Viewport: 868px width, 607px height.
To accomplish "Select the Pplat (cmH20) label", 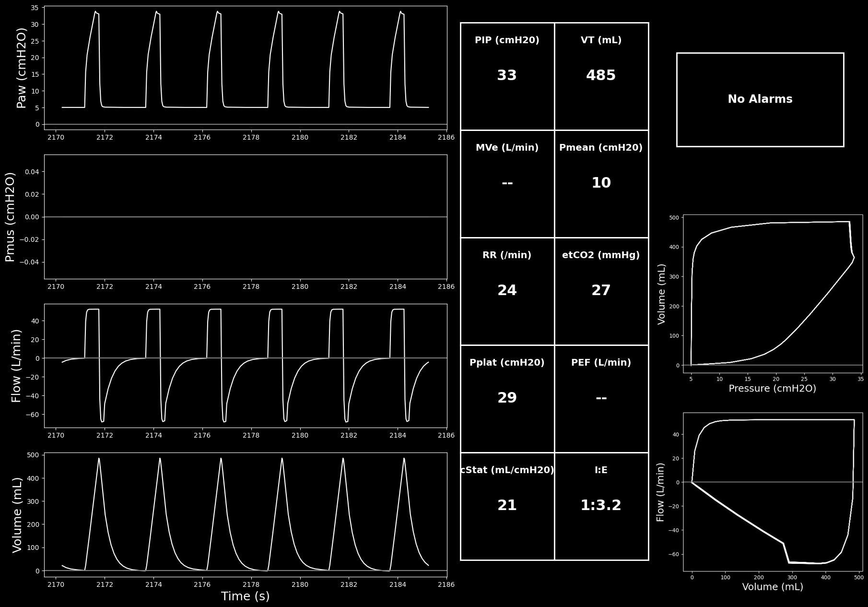I will (x=507, y=363).
